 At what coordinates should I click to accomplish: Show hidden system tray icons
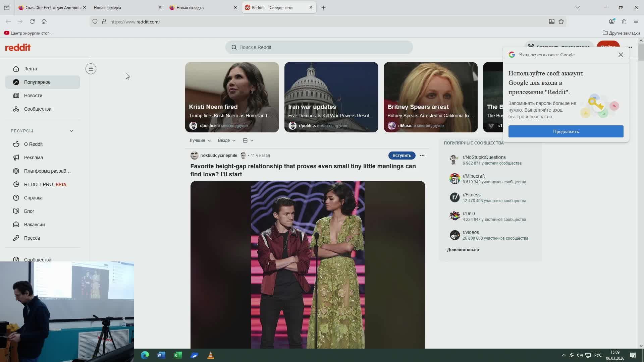(x=563, y=355)
